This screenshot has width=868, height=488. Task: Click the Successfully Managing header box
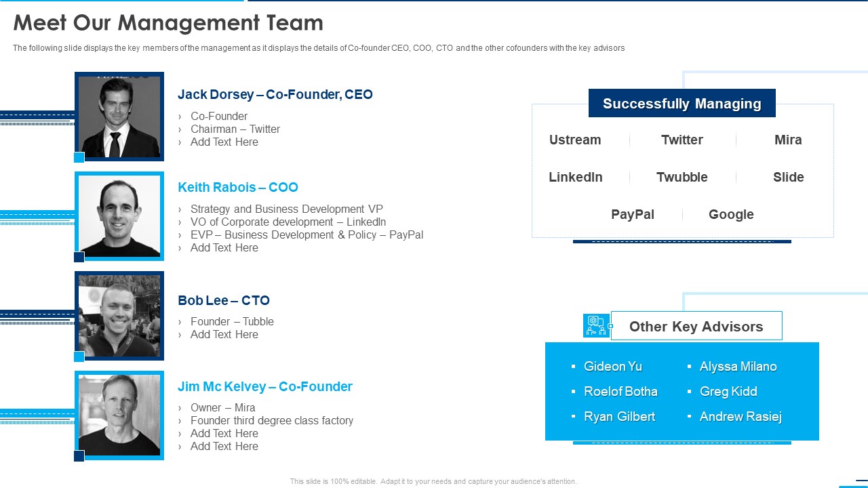pos(682,103)
